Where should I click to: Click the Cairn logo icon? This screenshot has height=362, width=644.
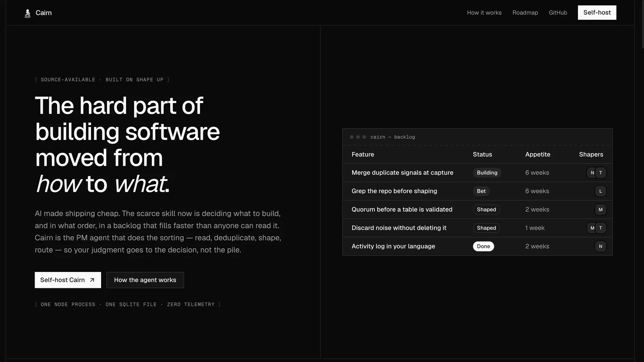coord(27,13)
